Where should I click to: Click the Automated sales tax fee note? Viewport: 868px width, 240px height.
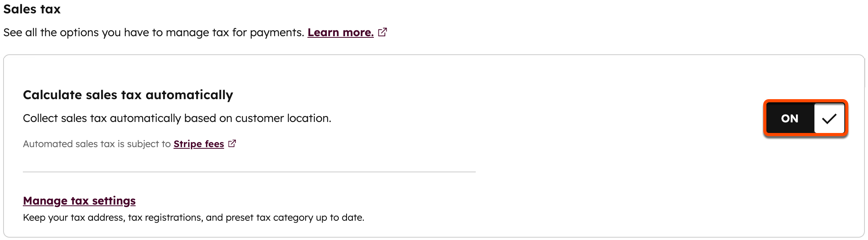[x=96, y=144]
